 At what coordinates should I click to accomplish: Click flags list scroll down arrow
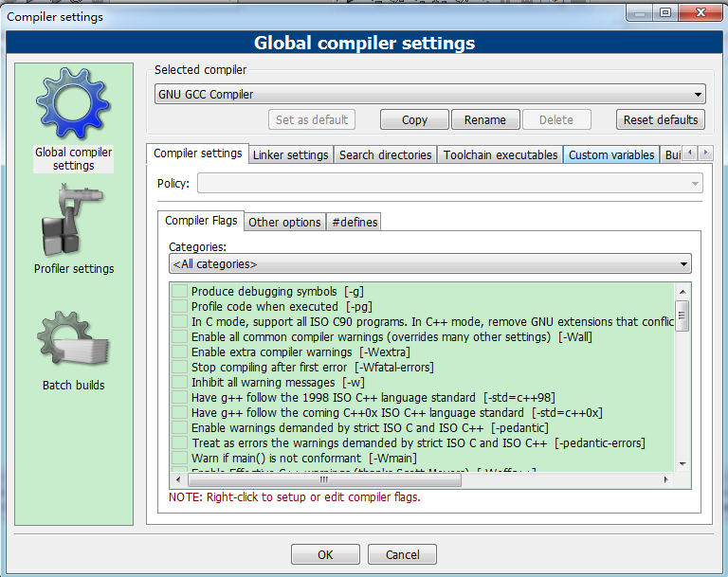[x=682, y=463]
